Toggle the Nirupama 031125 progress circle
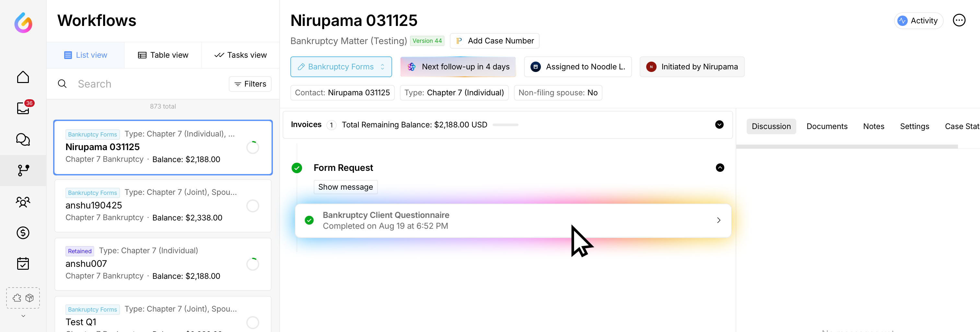980x332 pixels. click(252, 147)
